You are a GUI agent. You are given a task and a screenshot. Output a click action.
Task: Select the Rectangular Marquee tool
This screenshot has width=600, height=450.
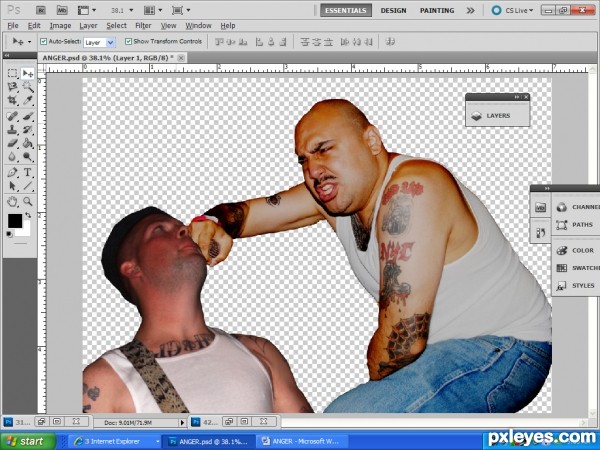[13, 73]
